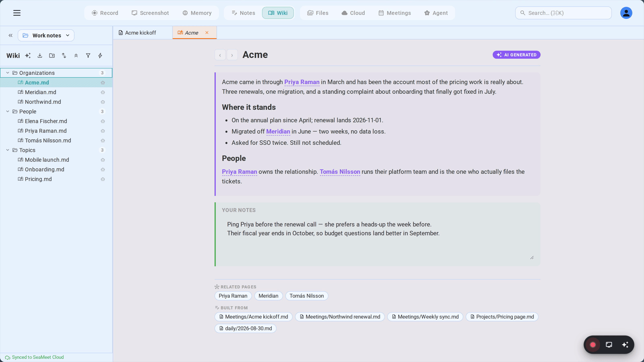
Task: Collapse the sidebar with the double chevron
Action: tap(10, 35)
